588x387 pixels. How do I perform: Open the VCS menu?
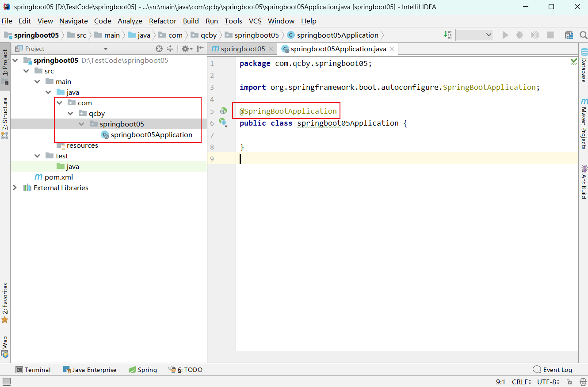pyautogui.click(x=255, y=21)
